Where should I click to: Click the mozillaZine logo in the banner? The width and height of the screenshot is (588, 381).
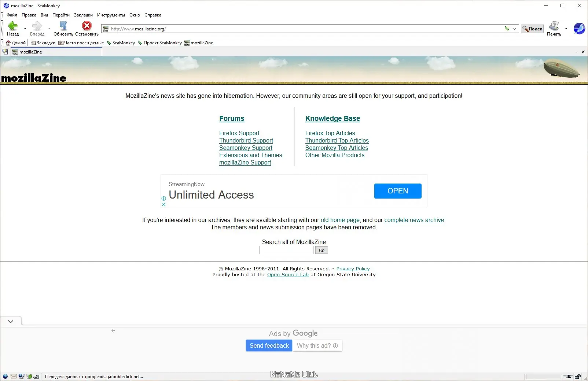click(x=34, y=78)
